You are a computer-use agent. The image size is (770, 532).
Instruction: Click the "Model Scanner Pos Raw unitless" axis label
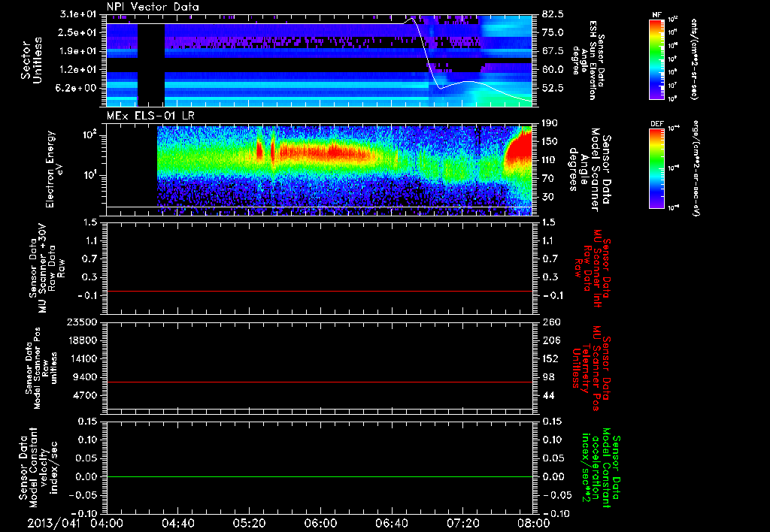tap(42, 369)
